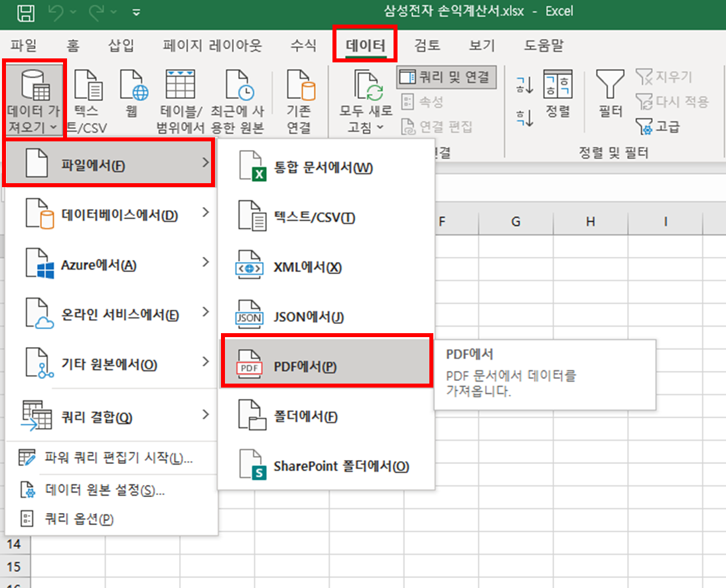The image size is (726, 588).
Task: Click the 다시 적용 filter button
Action: point(672,102)
